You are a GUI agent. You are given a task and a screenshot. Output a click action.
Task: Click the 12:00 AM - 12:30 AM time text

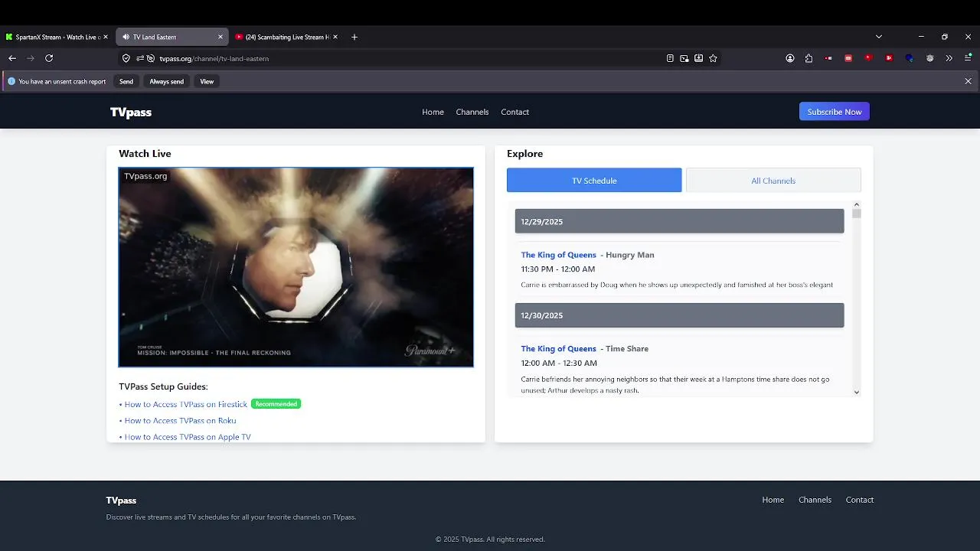coord(559,363)
